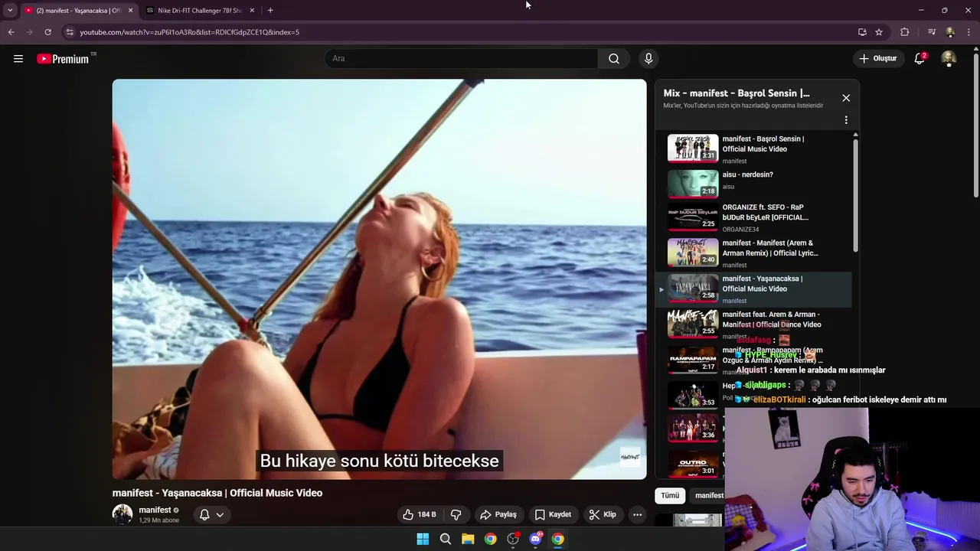
Task: Open playlist options three-dot menu
Action: click(x=846, y=120)
